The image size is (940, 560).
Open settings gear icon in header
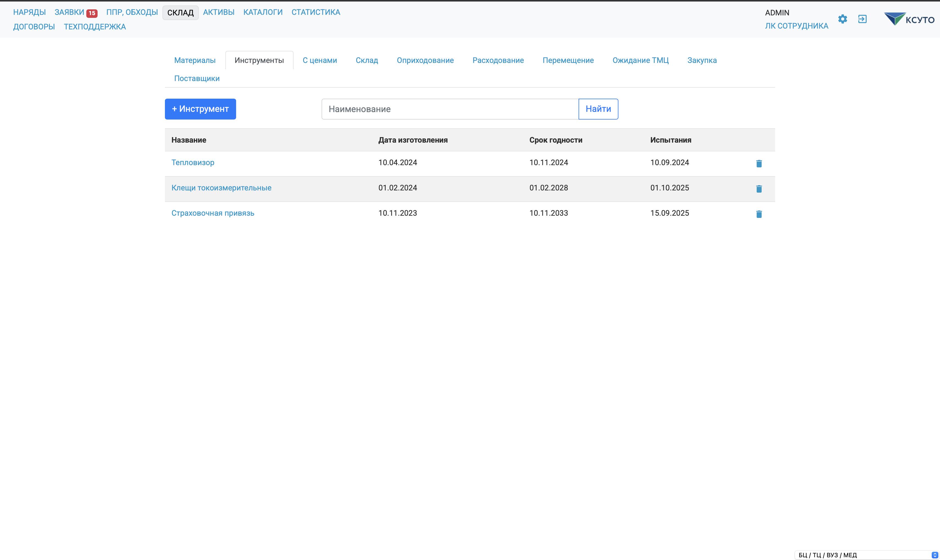842,19
